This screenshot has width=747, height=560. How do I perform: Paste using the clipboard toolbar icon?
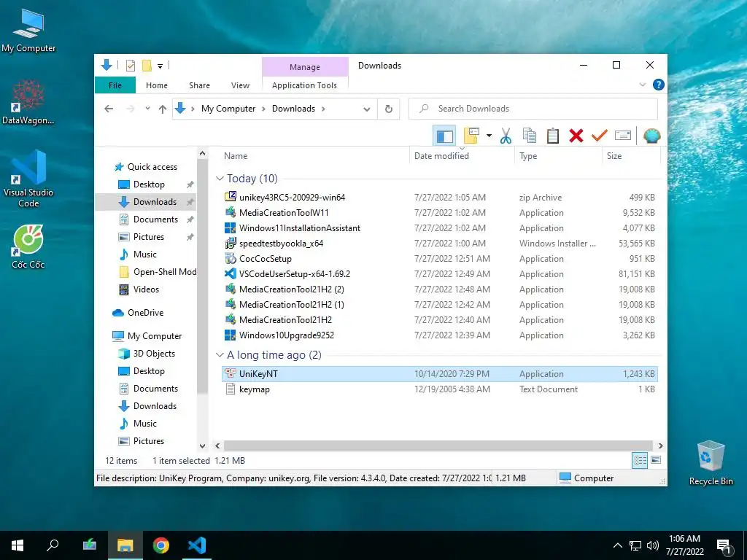coord(553,136)
